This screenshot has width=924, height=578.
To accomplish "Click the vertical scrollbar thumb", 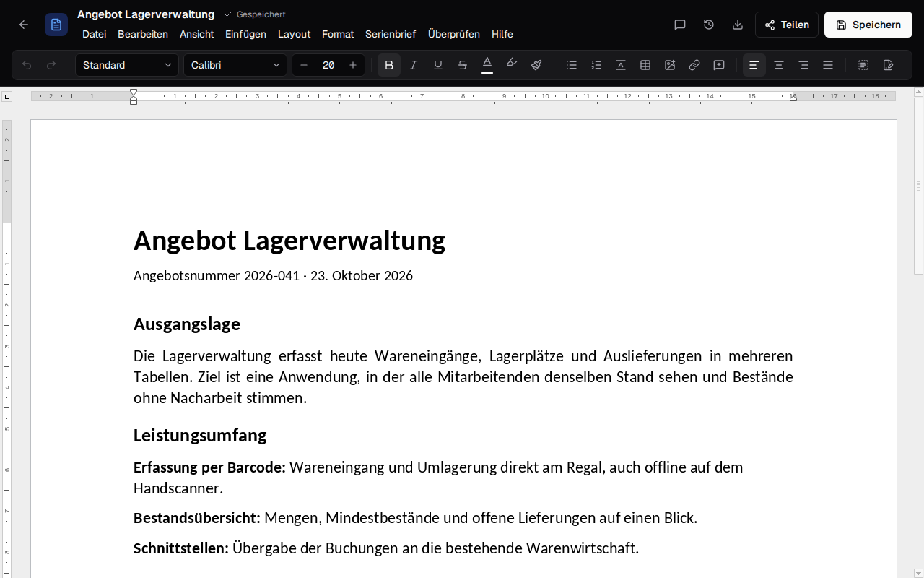I will tap(919, 186).
